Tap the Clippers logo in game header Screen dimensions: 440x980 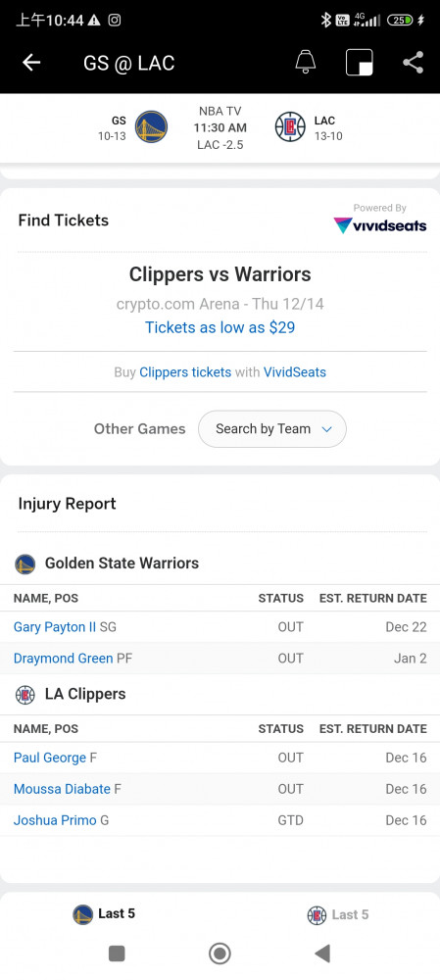tap(291, 126)
